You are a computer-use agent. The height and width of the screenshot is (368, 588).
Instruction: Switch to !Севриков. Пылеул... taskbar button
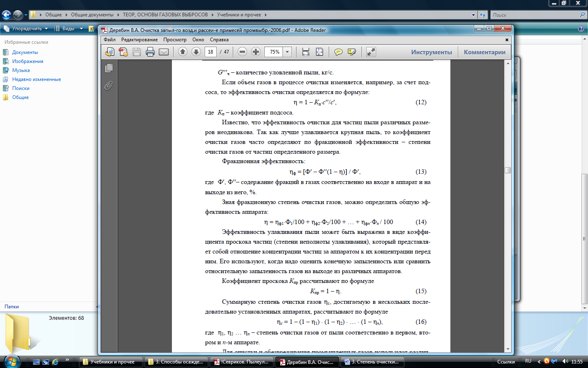tap(242, 362)
